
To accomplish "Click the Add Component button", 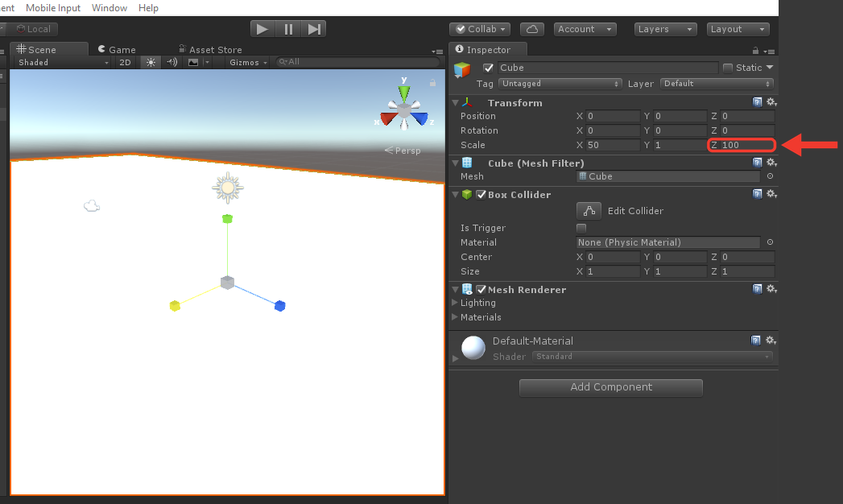I will tap(611, 387).
